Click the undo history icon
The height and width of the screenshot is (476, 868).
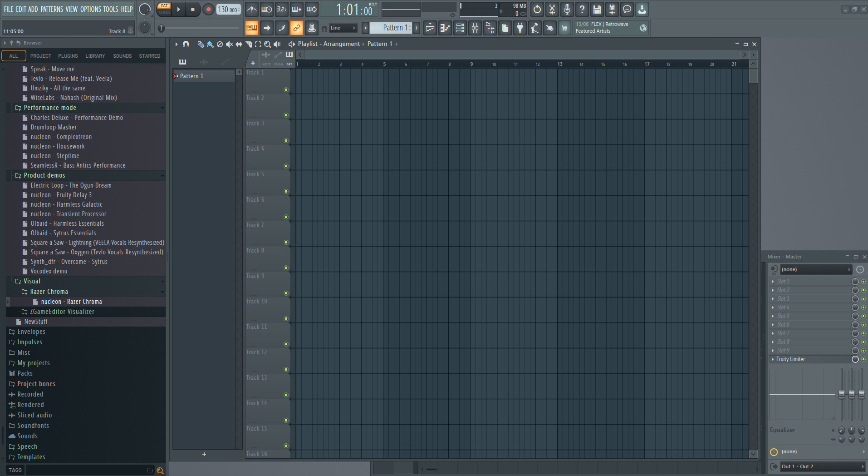coord(537,9)
